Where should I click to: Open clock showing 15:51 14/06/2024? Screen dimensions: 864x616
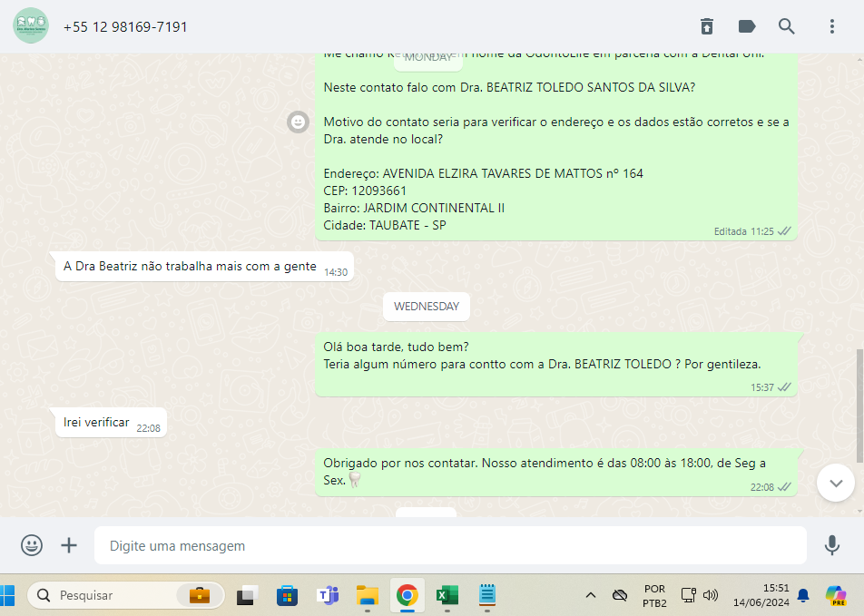coord(761,596)
